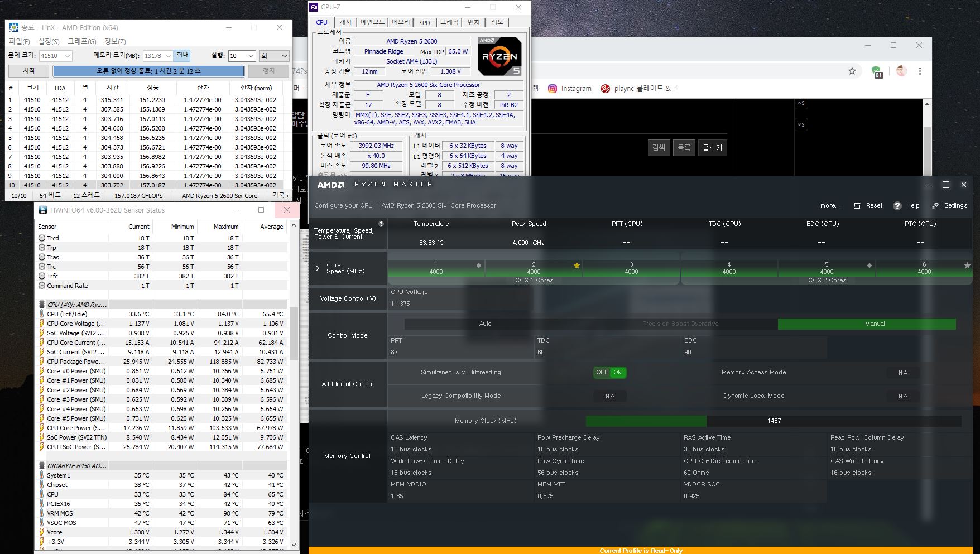Viewport: 980px width, 554px height.
Task: Turn Simultaneous Multithreading ON
Action: (617, 372)
